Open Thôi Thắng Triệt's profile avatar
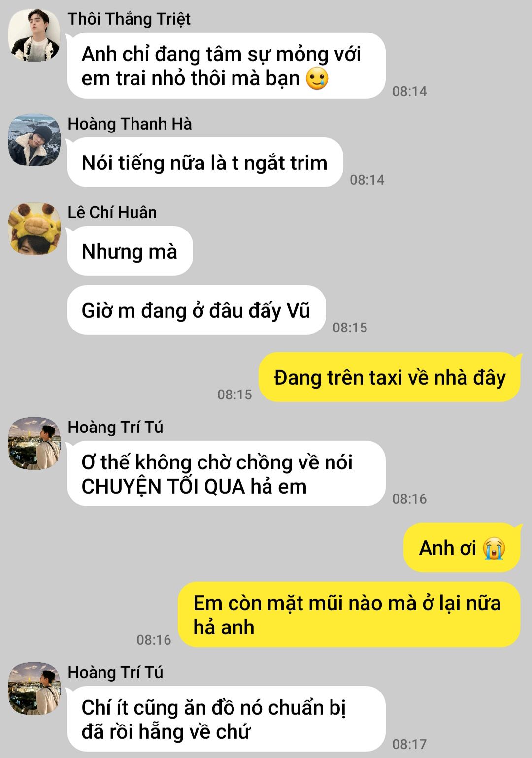 pos(34,35)
